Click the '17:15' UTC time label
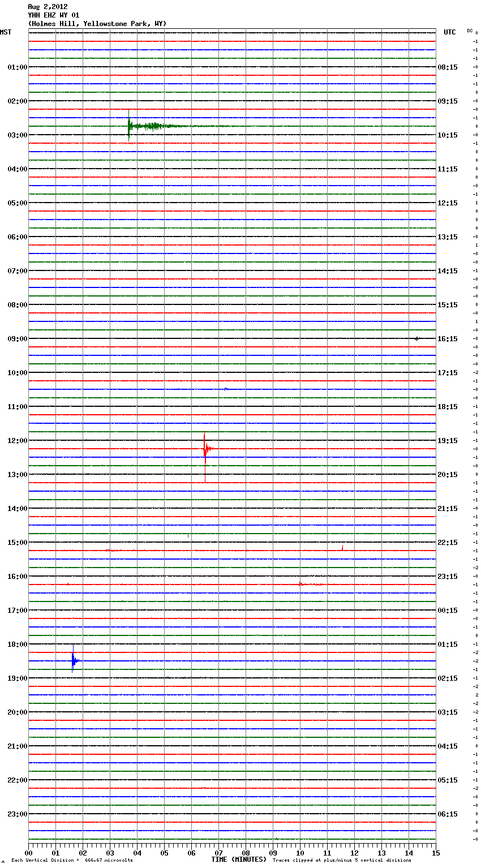 click(x=448, y=373)
